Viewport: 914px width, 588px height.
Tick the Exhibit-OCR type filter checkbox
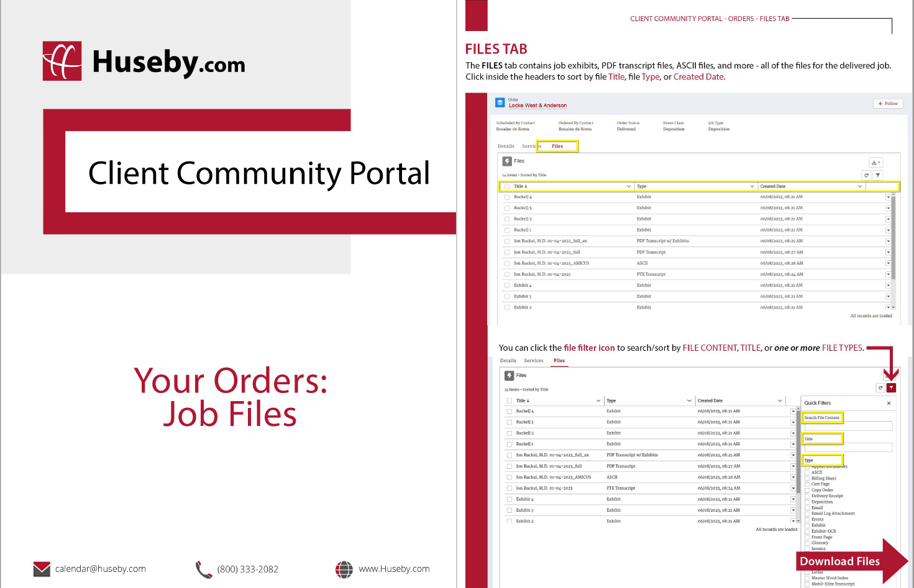(x=807, y=531)
